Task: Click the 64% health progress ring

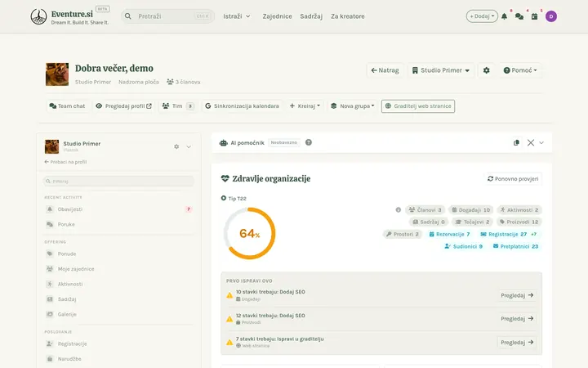Action: (249, 233)
